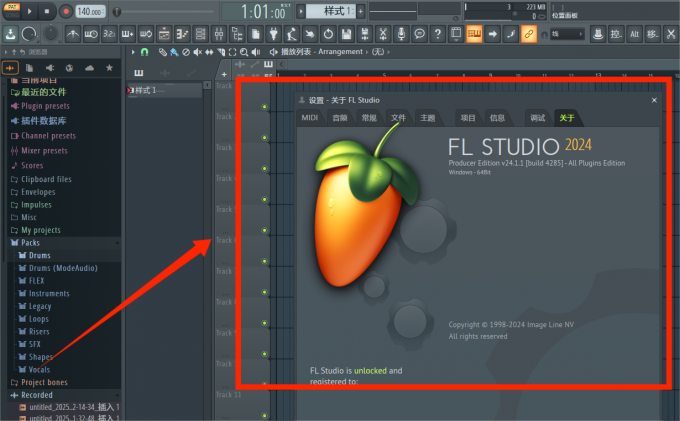Collapse the Recorded folder arrow

117,395
